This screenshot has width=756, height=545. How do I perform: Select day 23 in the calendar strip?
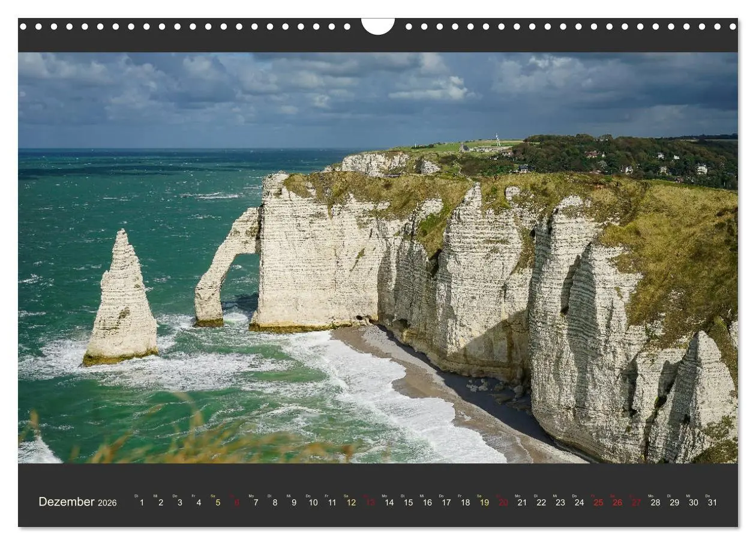560,503
